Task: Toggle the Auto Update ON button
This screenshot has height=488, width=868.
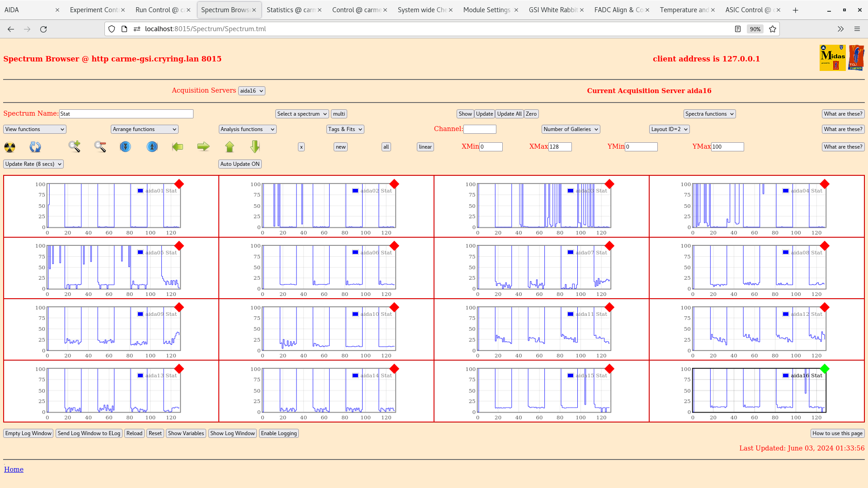Action: click(240, 164)
